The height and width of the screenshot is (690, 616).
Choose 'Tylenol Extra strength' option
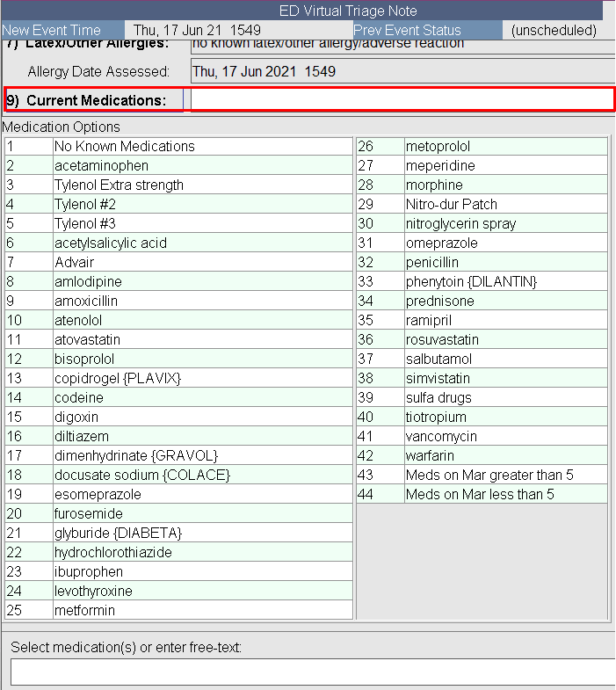pyautogui.click(x=178, y=185)
